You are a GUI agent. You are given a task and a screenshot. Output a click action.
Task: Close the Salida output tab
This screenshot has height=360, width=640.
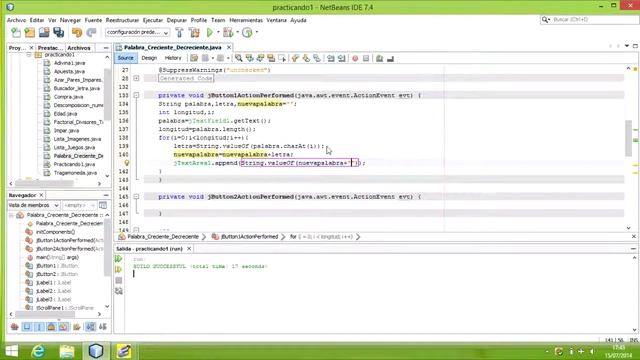click(189, 249)
